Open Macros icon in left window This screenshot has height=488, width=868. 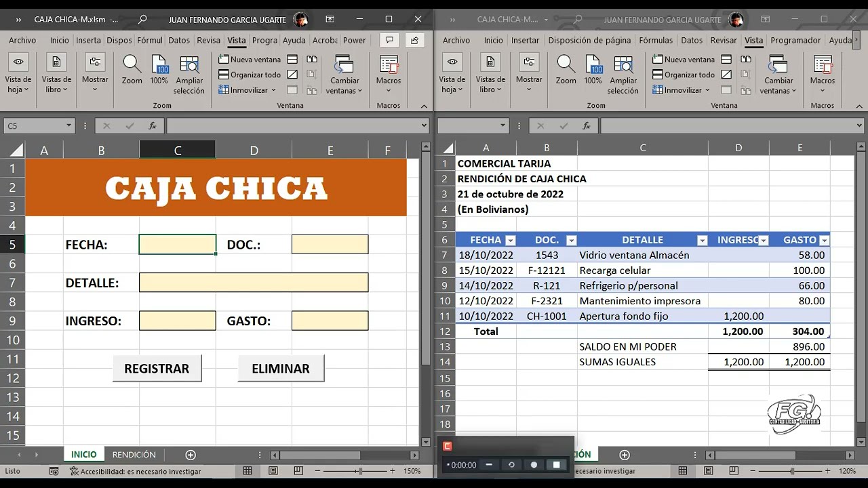pyautogui.click(x=389, y=65)
